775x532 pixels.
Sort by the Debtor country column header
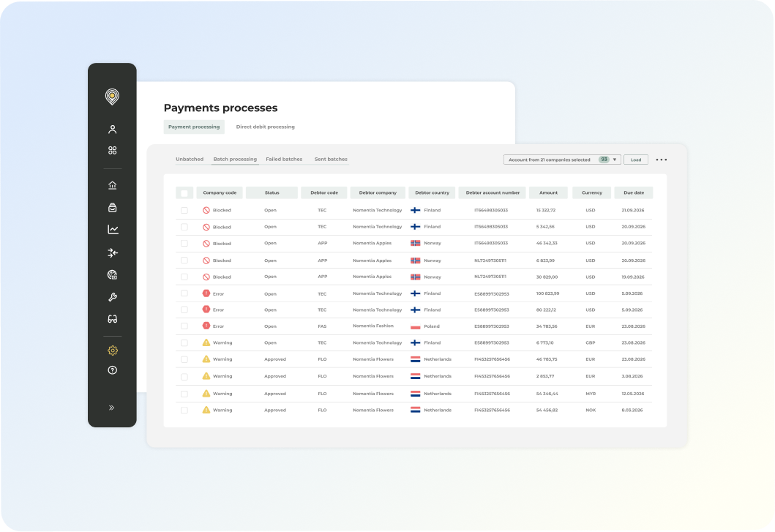(x=432, y=193)
